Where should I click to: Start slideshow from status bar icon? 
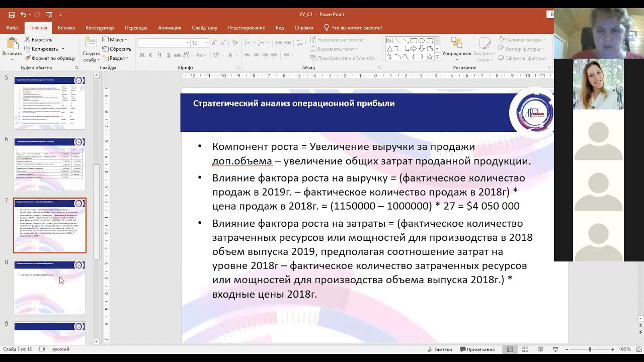click(555, 349)
